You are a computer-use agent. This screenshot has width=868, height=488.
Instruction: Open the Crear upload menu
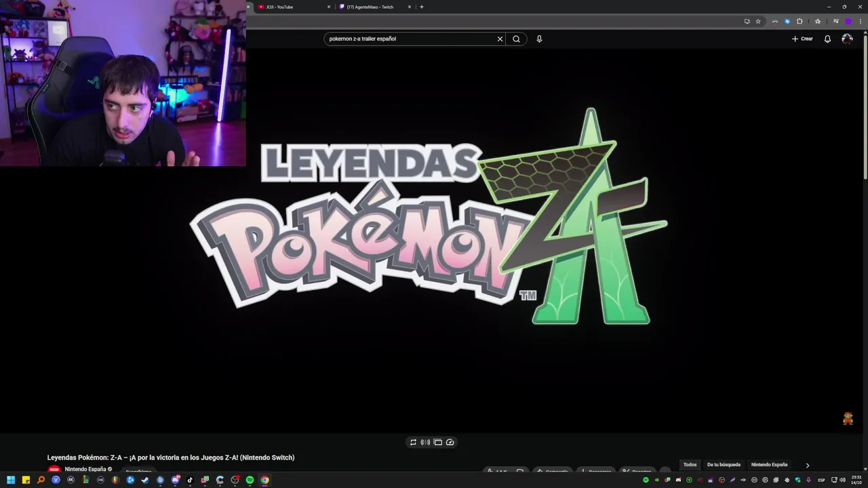coord(802,39)
